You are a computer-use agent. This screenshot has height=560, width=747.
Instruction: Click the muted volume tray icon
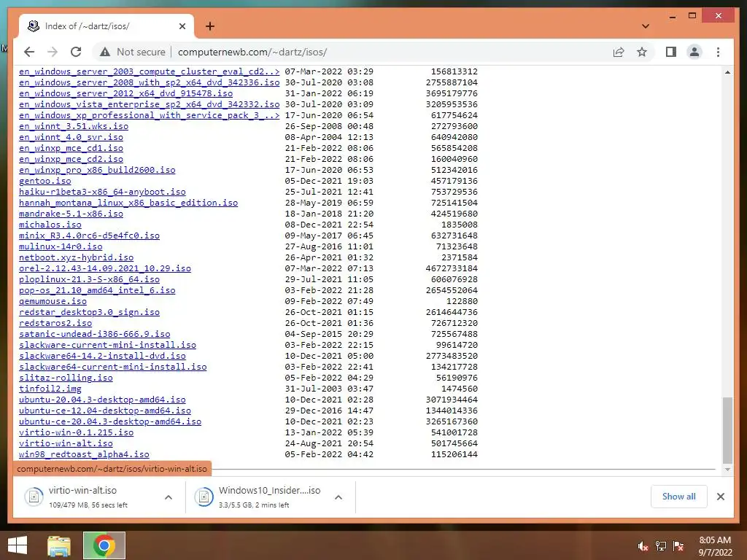click(643, 546)
